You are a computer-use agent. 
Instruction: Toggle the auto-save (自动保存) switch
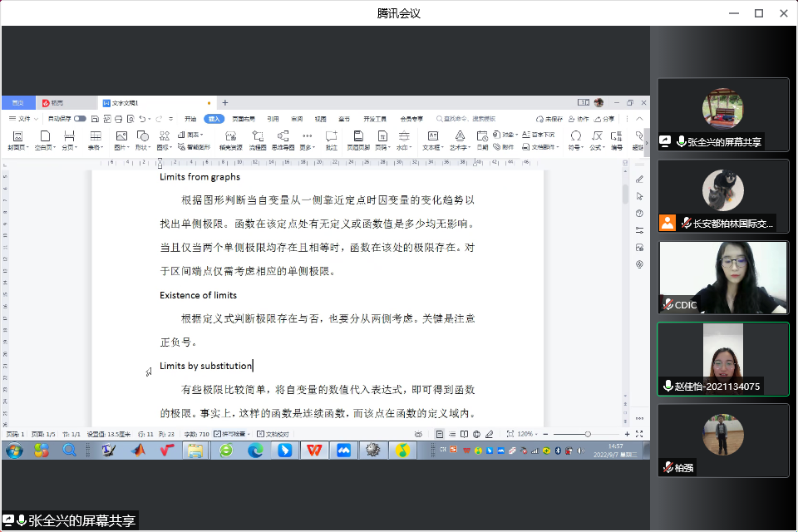tap(80, 119)
